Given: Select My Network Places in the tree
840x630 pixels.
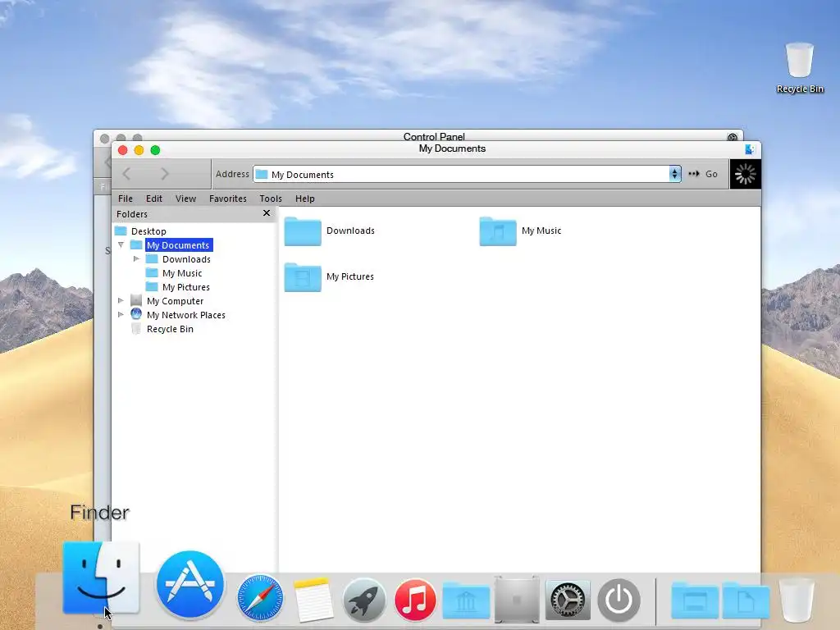Looking at the screenshot, I should point(186,314).
